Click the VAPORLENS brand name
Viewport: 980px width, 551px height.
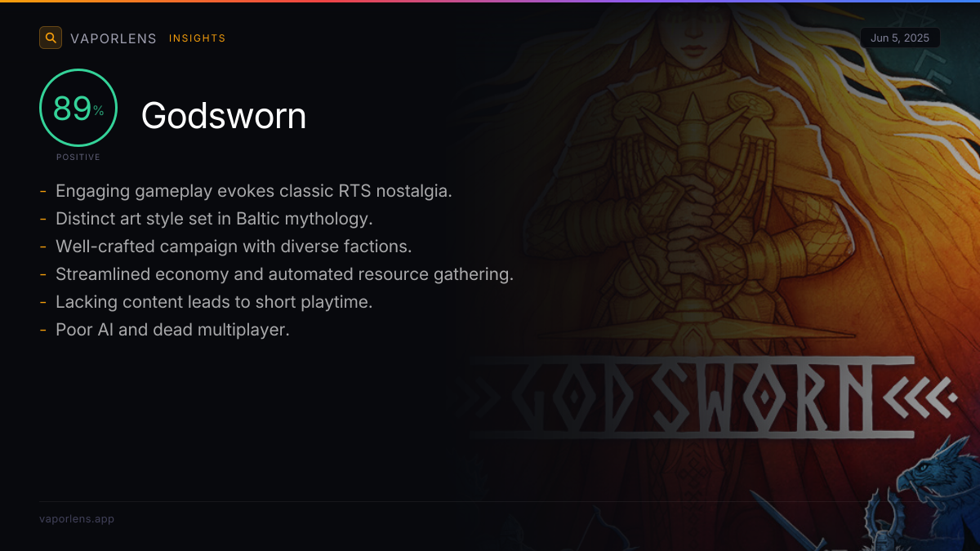(x=114, y=38)
